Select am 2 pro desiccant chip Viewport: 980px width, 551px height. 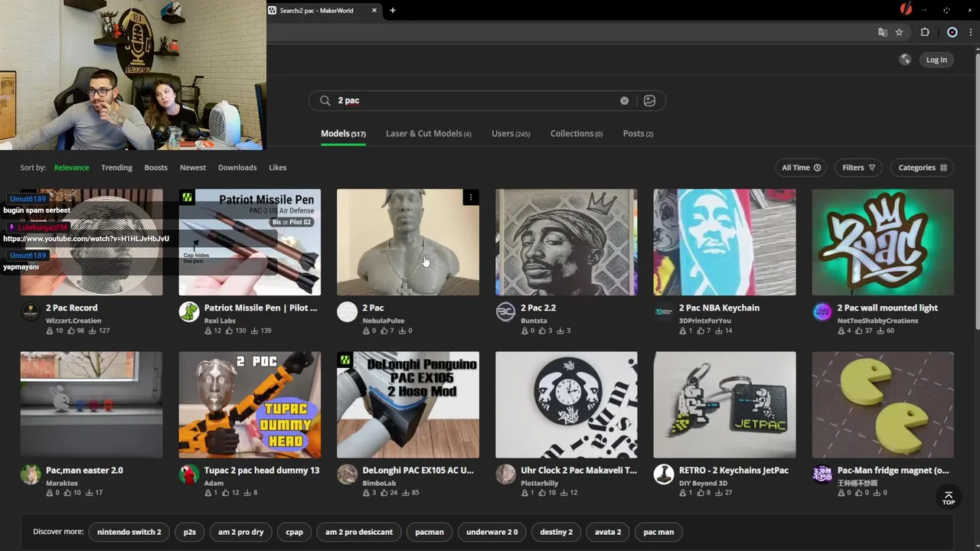[359, 532]
